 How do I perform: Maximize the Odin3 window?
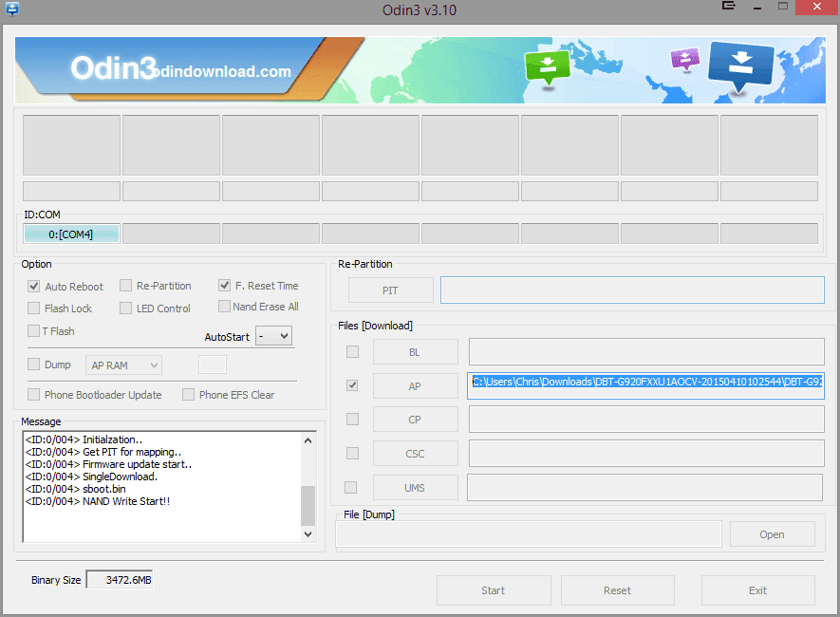pos(783,7)
